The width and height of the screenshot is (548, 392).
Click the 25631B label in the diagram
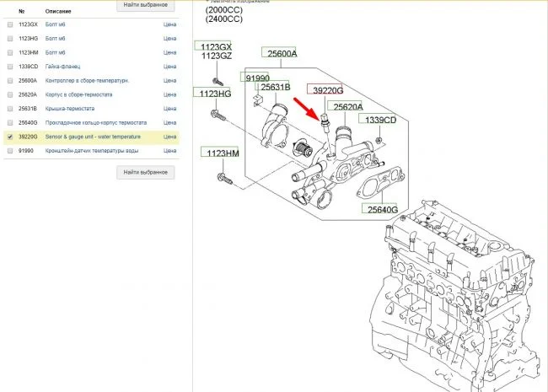(275, 87)
